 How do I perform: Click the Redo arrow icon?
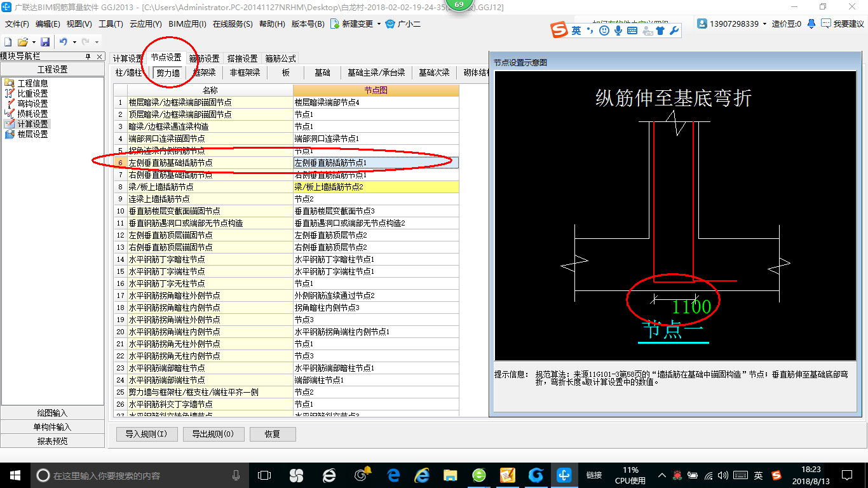click(x=85, y=42)
